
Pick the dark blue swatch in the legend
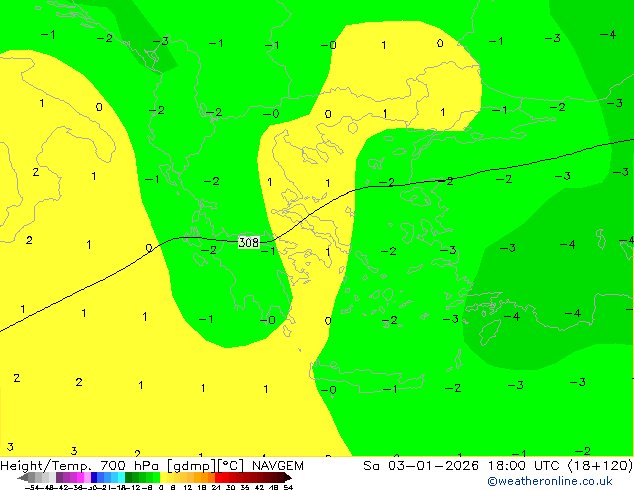(94, 478)
